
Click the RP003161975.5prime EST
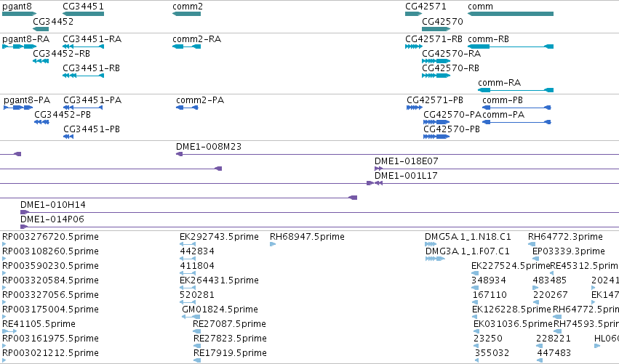(x=50, y=339)
